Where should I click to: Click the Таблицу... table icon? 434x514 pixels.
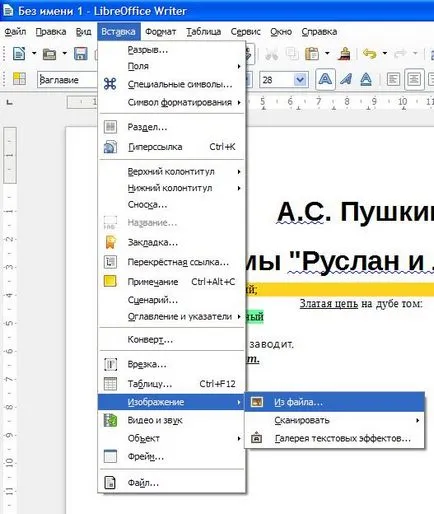(110, 384)
